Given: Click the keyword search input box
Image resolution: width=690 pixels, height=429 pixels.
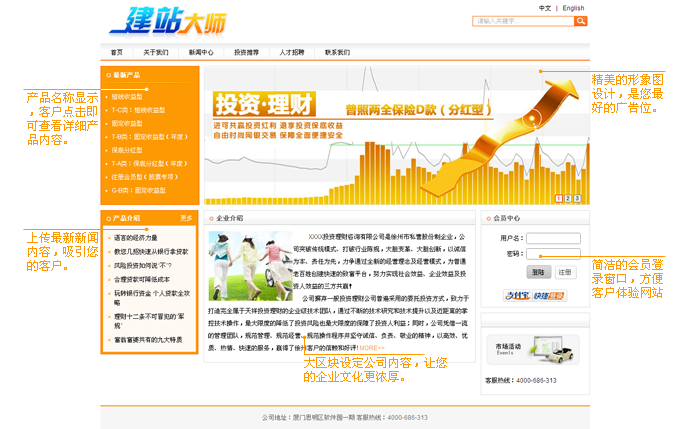Looking at the screenshot, I should pos(523,20).
